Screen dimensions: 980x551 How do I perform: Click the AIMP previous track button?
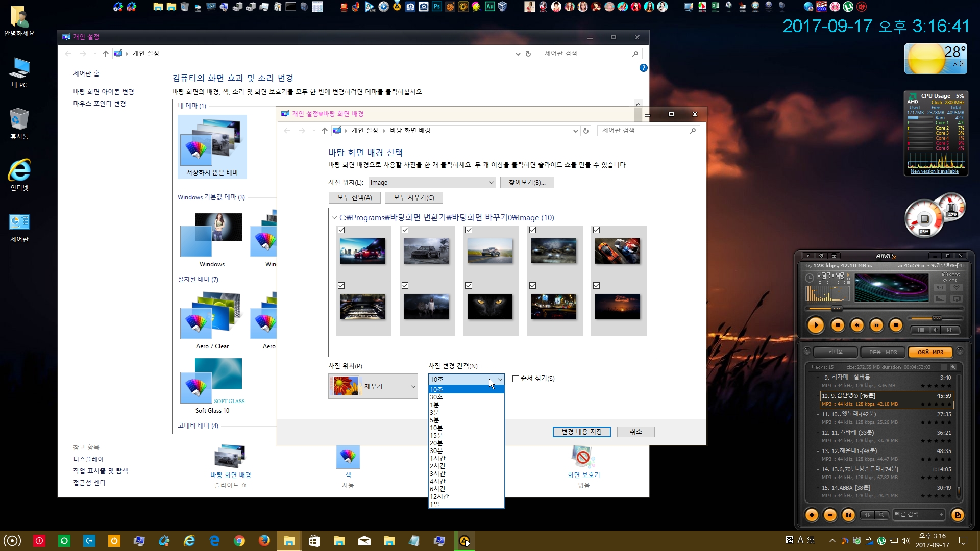click(857, 325)
